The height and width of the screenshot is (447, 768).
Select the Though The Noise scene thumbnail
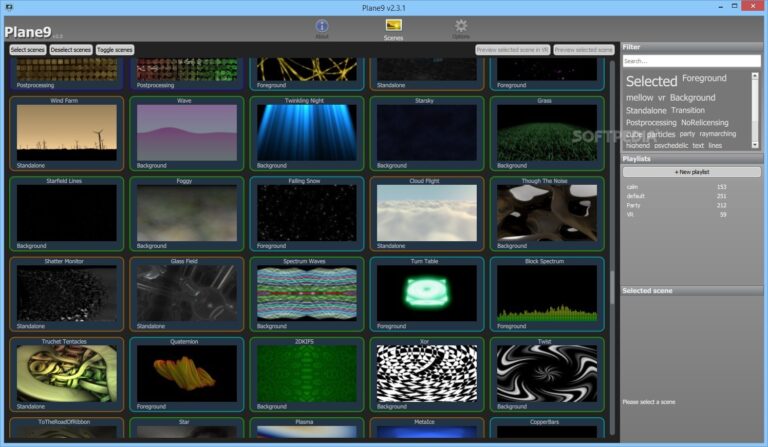click(547, 213)
